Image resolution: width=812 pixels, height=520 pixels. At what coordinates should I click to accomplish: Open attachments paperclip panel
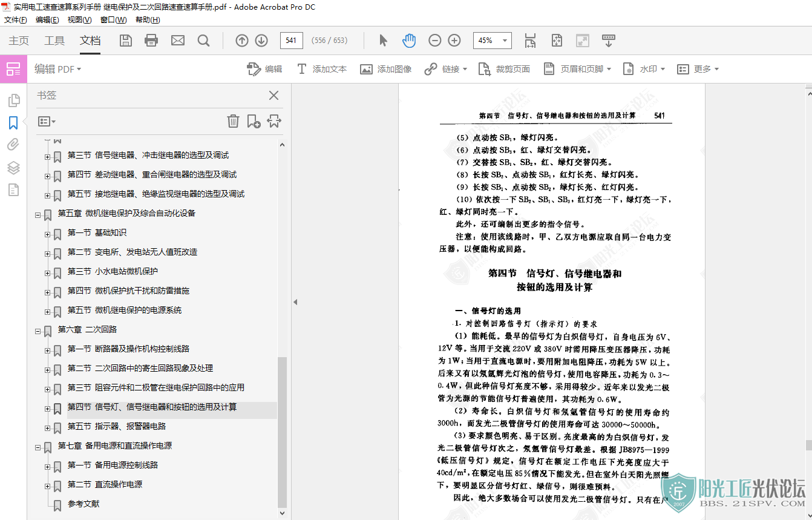pyautogui.click(x=13, y=145)
